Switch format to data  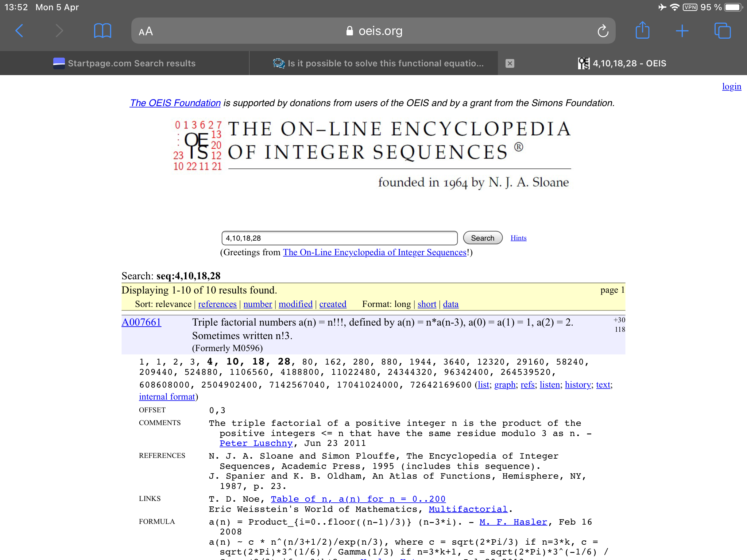450,304
